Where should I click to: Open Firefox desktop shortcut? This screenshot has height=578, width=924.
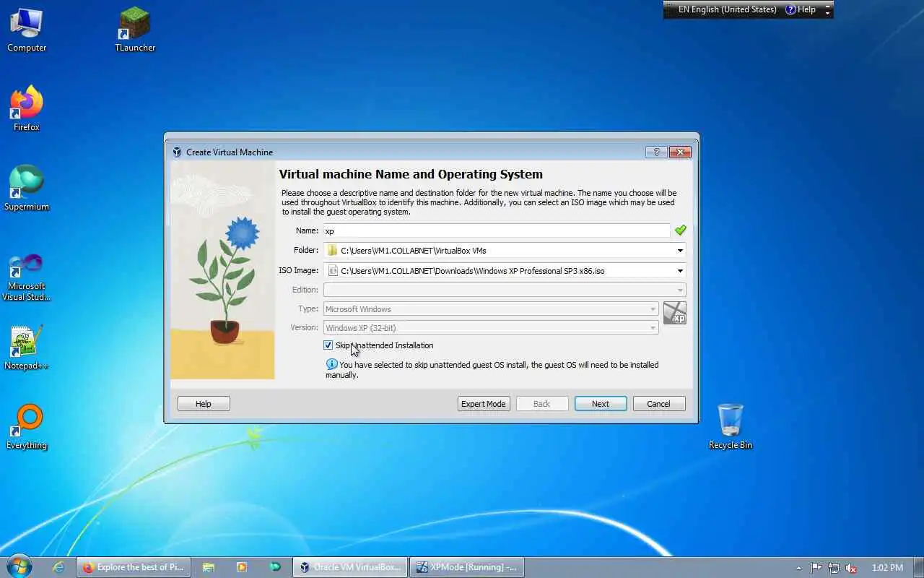click(27, 108)
